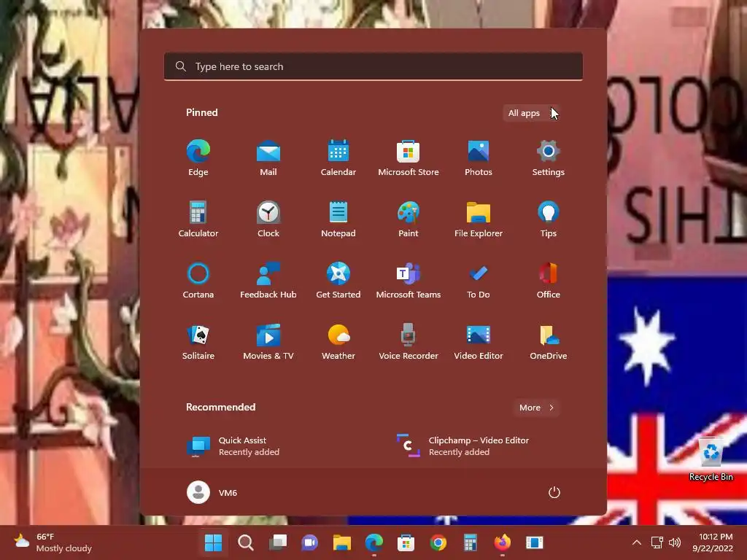
Task: Open the Tips app
Action: point(549,219)
